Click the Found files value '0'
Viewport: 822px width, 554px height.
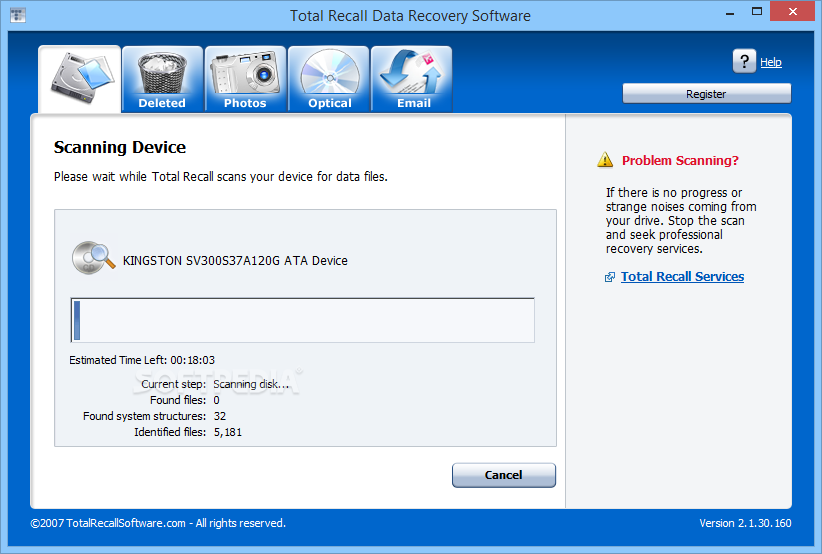point(217,400)
